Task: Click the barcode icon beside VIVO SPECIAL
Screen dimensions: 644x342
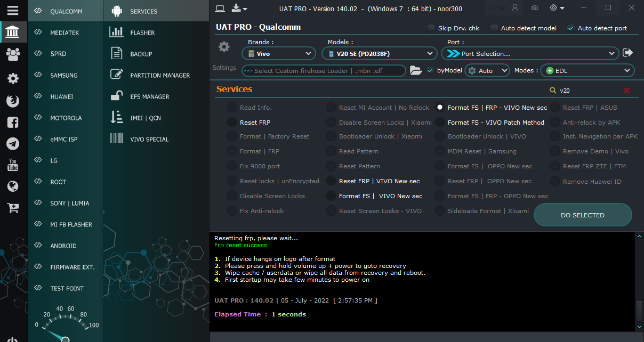Action: (x=117, y=139)
